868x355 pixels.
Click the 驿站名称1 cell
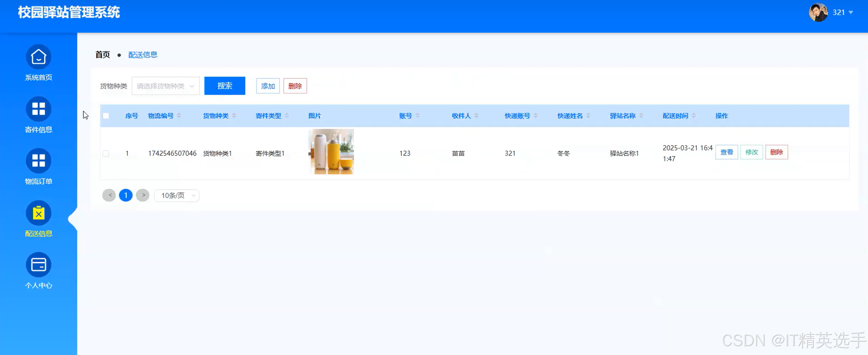(x=624, y=154)
